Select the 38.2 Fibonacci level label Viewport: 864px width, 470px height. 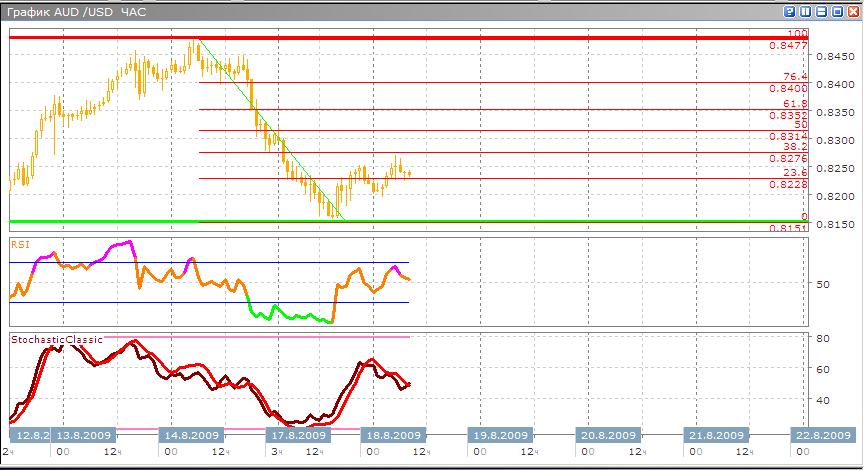pyautogui.click(x=795, y=146)
